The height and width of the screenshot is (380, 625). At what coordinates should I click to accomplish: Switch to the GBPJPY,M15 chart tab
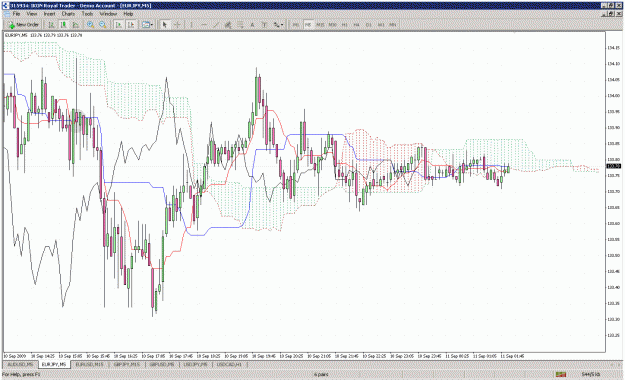(127, 364)
